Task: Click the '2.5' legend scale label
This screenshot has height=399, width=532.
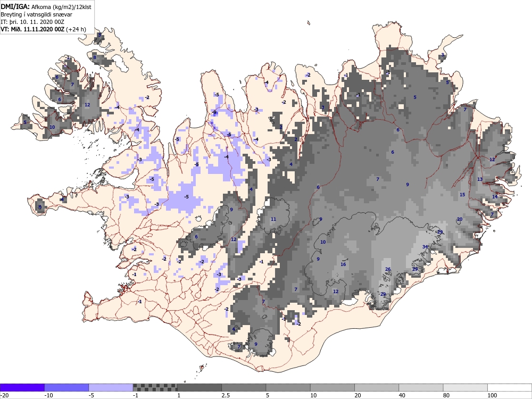Action: tap(226, 395)
